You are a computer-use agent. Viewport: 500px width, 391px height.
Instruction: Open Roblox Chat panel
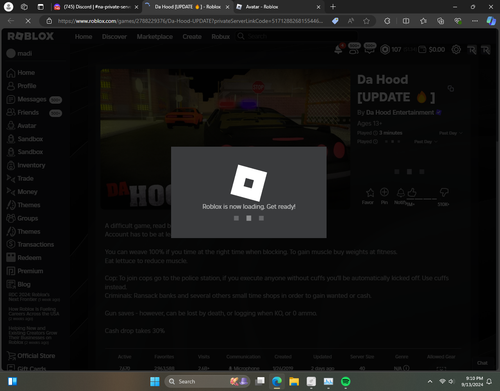(482, 363)
